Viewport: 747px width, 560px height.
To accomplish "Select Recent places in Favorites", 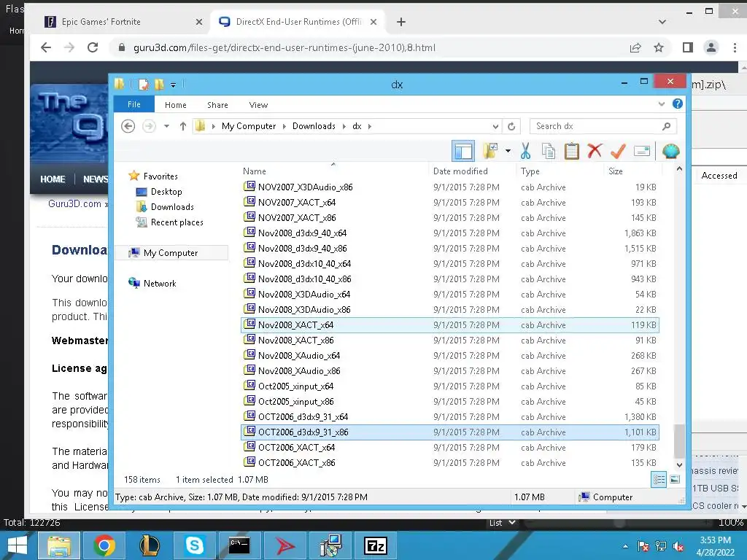I will [x=177, y=222].
